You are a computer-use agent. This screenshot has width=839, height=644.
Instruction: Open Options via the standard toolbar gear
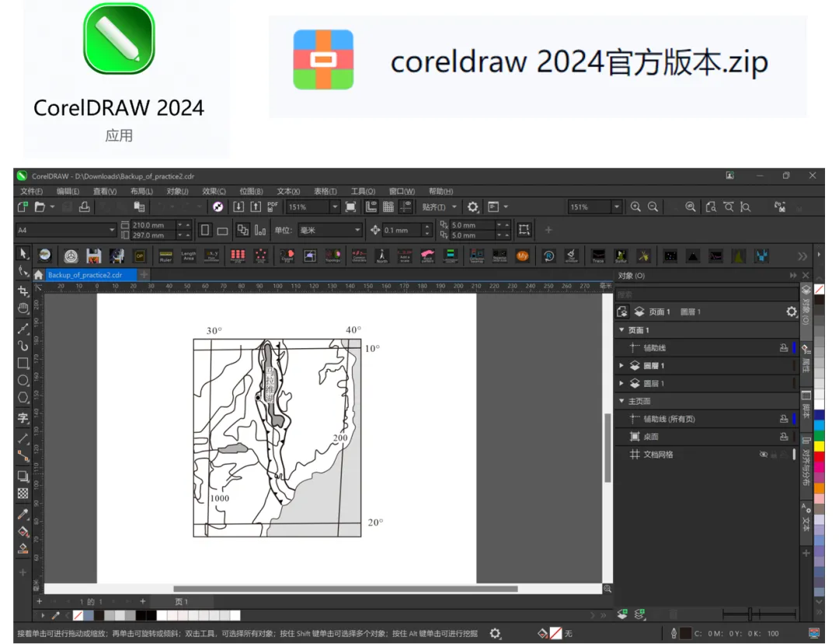pos(472,207)
